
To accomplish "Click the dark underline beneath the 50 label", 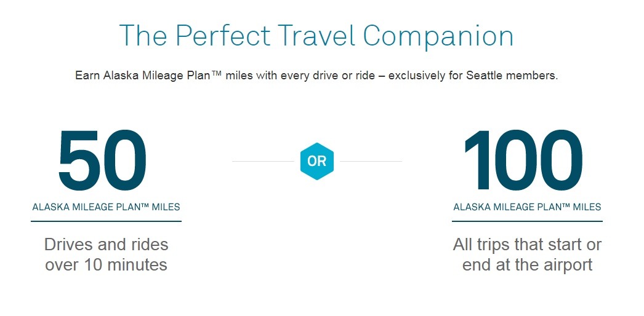I will coord(106,221).
